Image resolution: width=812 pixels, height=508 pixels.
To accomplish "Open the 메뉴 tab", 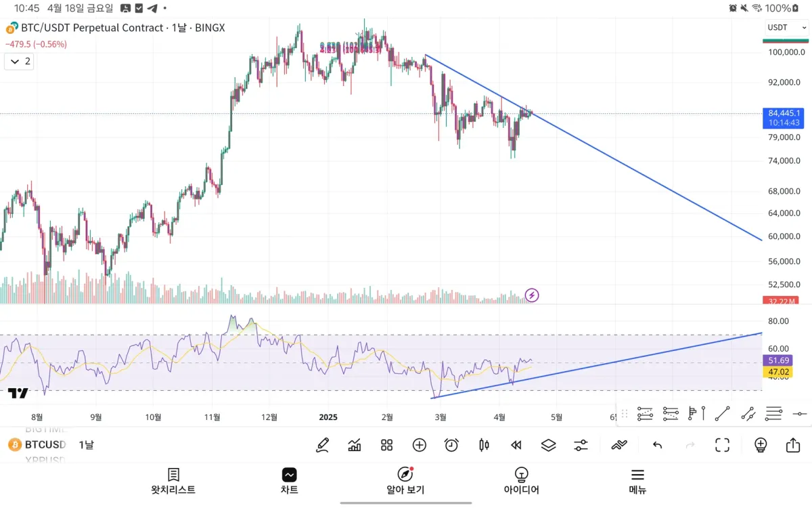I will 637,482.
